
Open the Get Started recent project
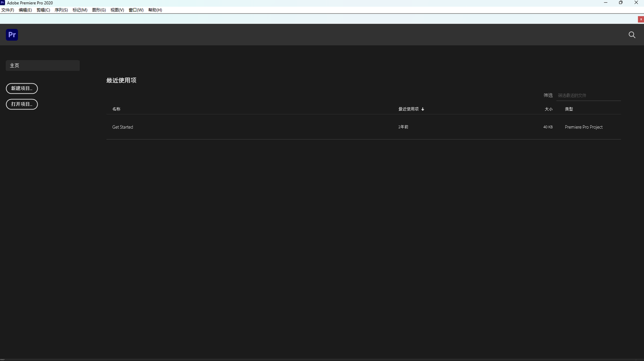pyautogui.click(x=123, y=127)
